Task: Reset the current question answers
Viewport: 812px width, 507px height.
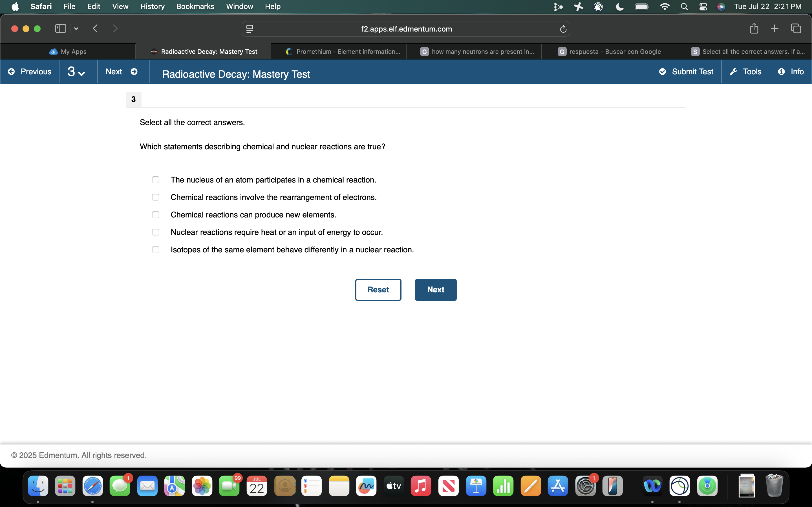Action: pyautogui.click(x=378, y=289)
